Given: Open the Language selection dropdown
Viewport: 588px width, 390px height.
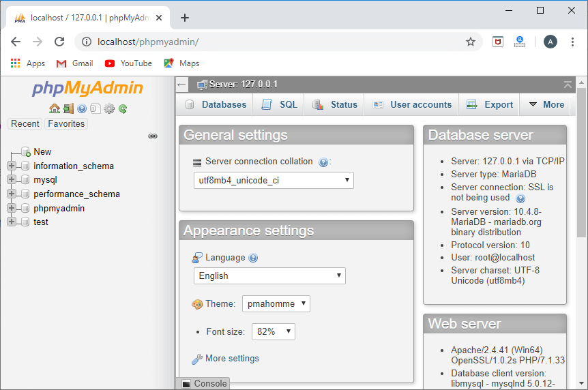Looking at the screenshot, I should (269, 276).
